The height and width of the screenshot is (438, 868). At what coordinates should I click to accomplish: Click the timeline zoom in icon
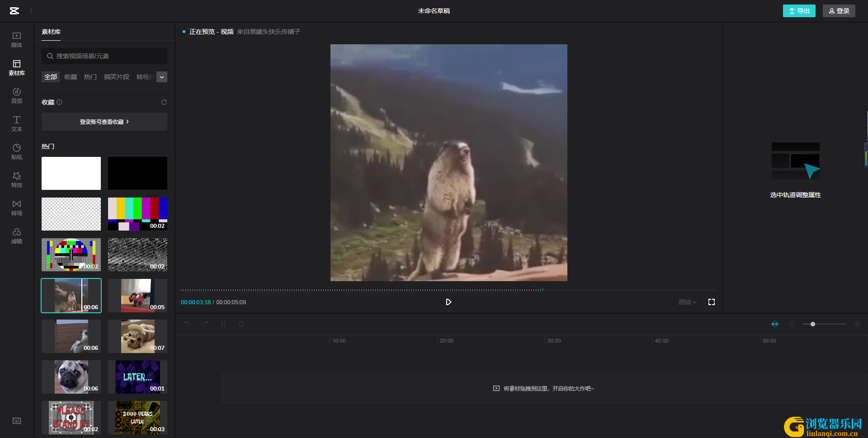[857, 324]
